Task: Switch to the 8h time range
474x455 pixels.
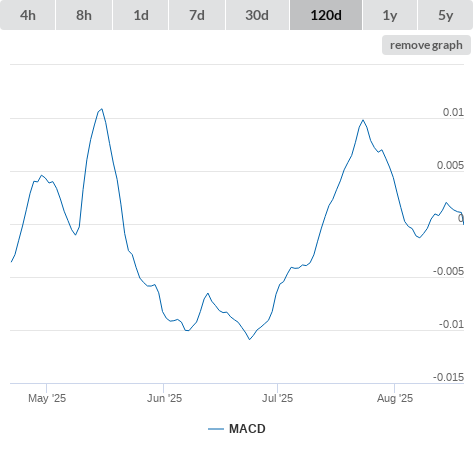Action: pos(84,15)
